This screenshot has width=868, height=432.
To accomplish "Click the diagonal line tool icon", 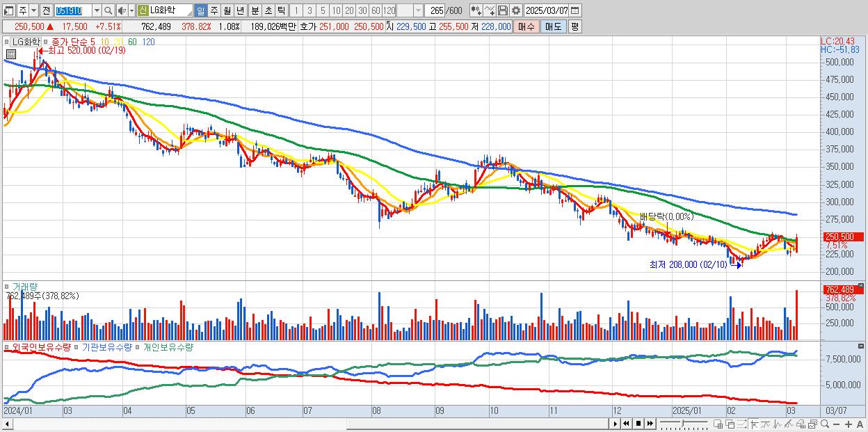I will tap(789, 424).
